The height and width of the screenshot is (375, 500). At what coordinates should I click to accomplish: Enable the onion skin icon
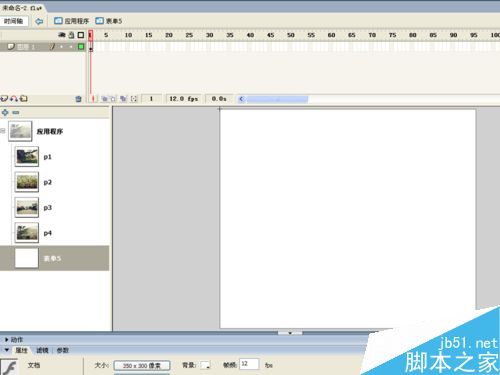pyautogui.click(x=104, y=99)
